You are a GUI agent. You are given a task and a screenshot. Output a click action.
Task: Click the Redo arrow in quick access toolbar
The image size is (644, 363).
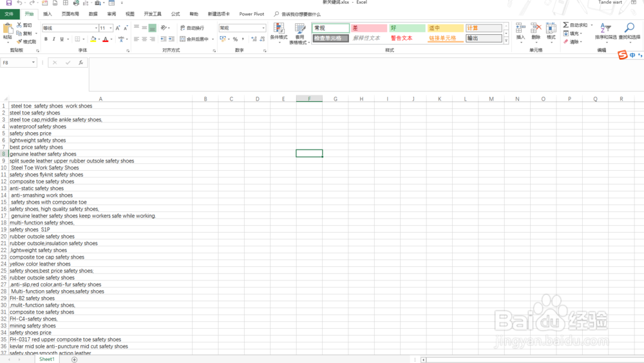tap(32, 3)
